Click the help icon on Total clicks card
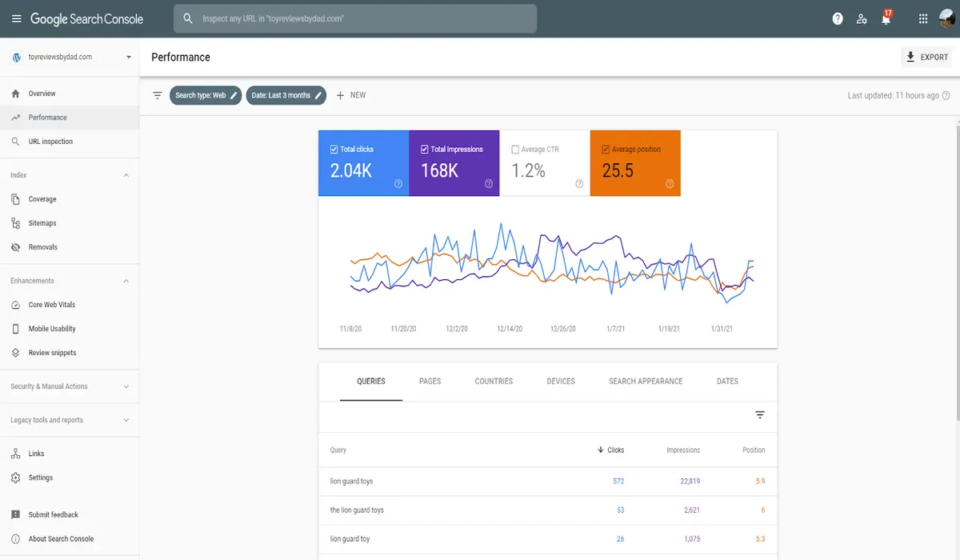 click(398, 184)
